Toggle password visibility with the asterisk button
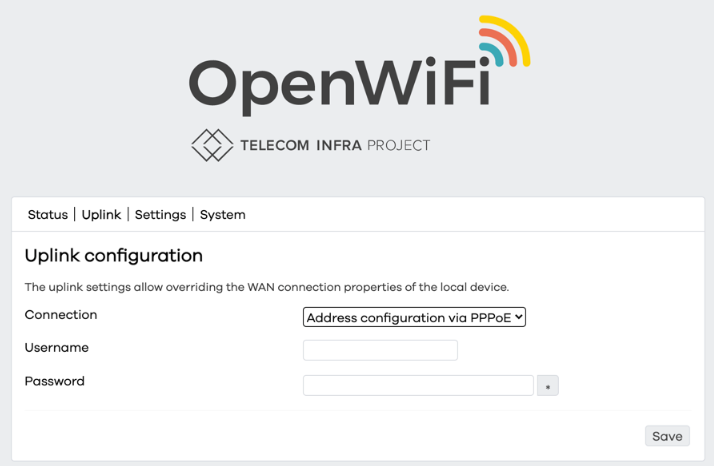 [x=547, y=386]
